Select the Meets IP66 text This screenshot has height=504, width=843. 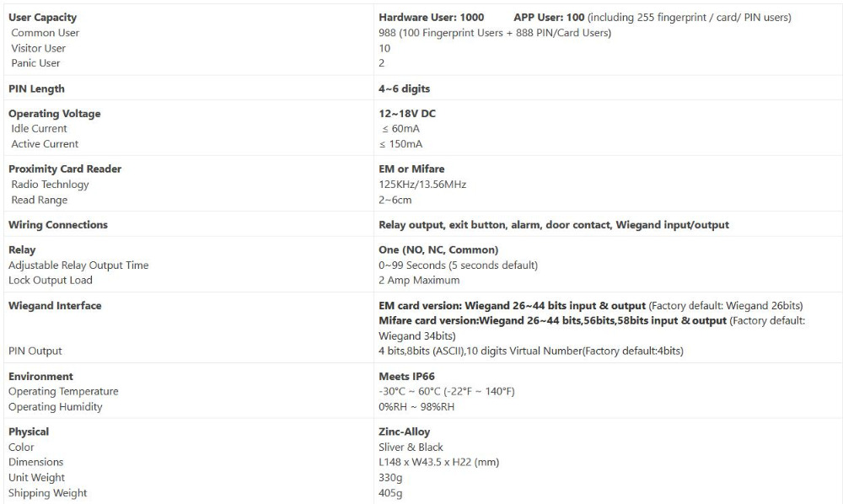click(x=406, y=376)
